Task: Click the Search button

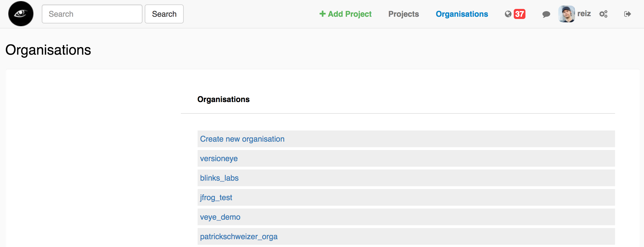Action: (164, 14)
